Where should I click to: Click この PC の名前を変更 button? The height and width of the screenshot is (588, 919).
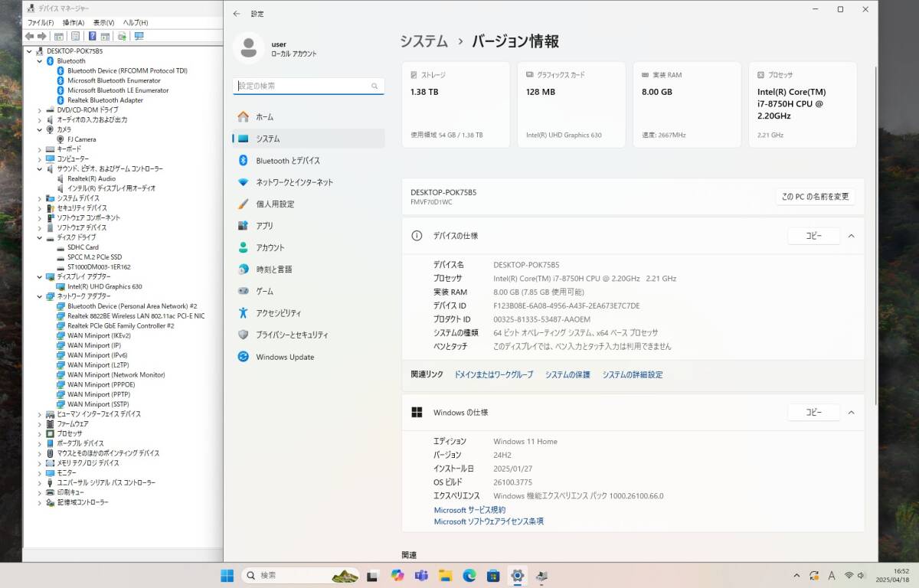click(x=815, y=197)
